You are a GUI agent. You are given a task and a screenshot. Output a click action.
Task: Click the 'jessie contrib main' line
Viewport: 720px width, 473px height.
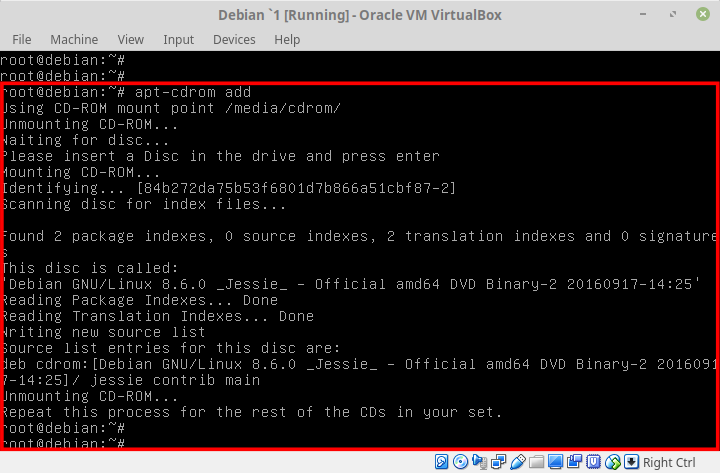(131, 380)
